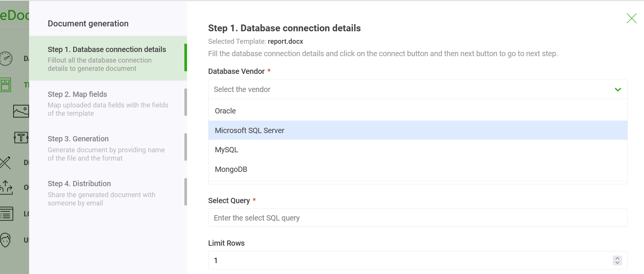Click the share upload sidebar icon
Screen dimensions: 644x274
click(x=6, y=187)
